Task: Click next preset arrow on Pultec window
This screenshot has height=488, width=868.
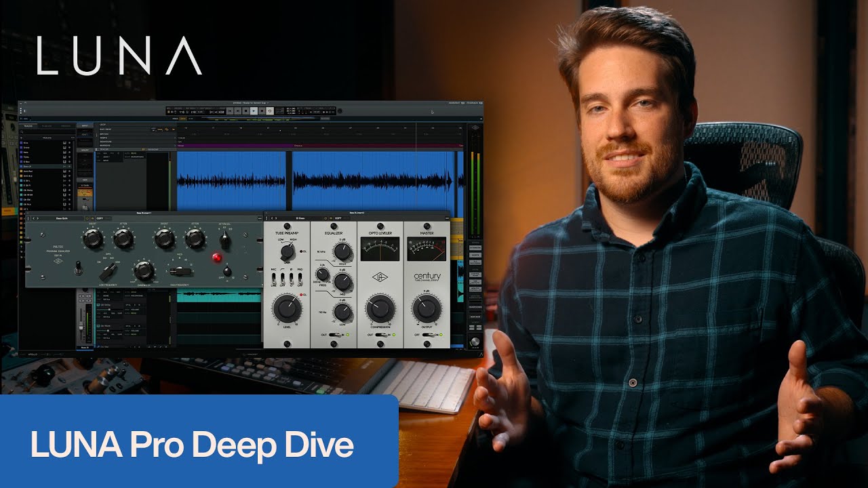Action: 37,218
